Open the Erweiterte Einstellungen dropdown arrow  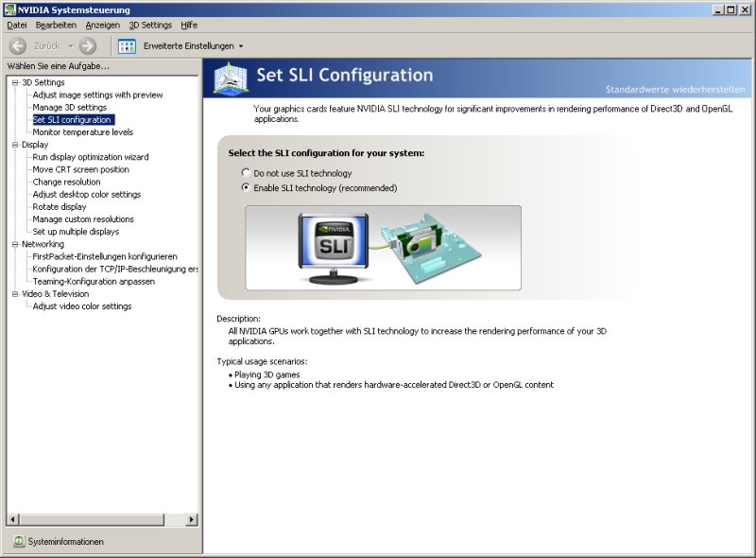click(241, 46)
